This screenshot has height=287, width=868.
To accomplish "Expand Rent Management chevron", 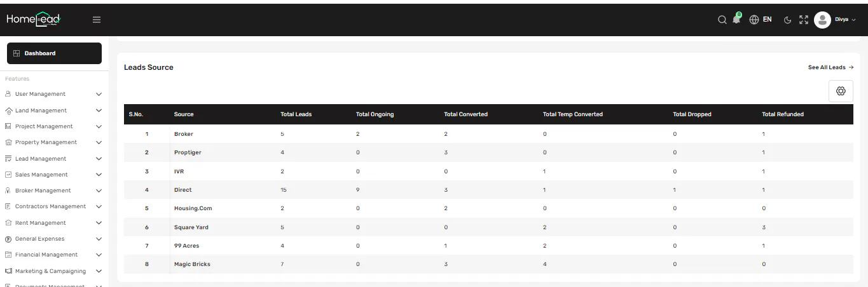I will [x=99, y=223].
